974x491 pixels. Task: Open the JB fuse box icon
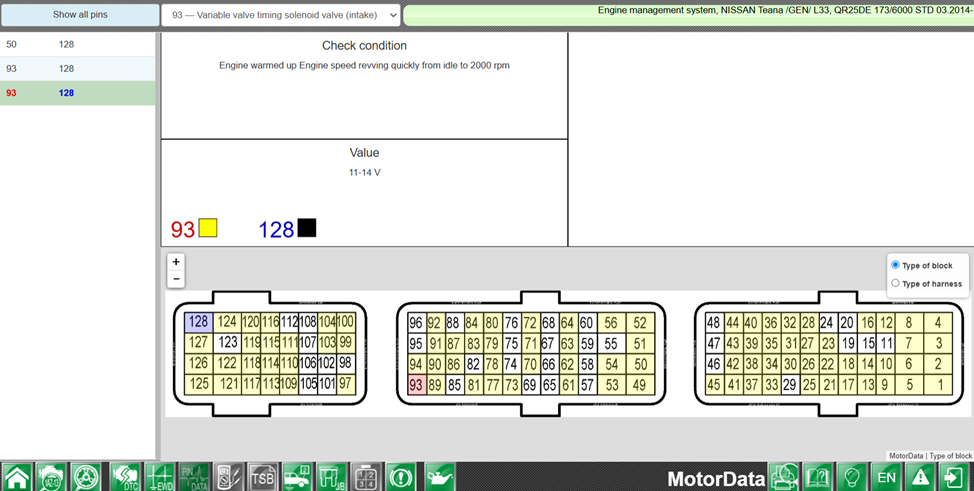point(332,477)
